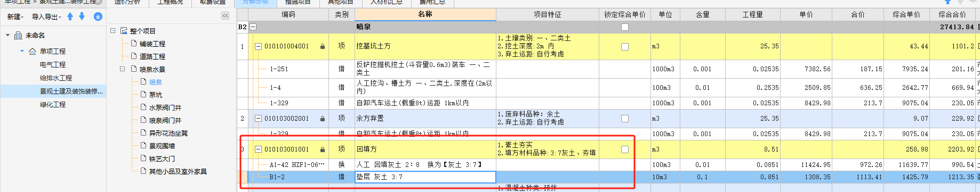
Task: Collapse the B2 喷泉 section row
Action: (x=253, y=27)
